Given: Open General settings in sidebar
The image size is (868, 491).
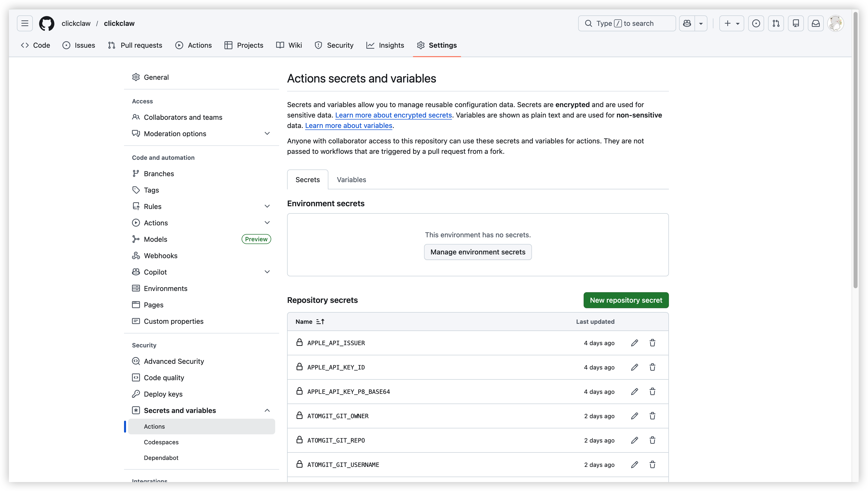Looking at the screenshot, I should coord(201,77).
